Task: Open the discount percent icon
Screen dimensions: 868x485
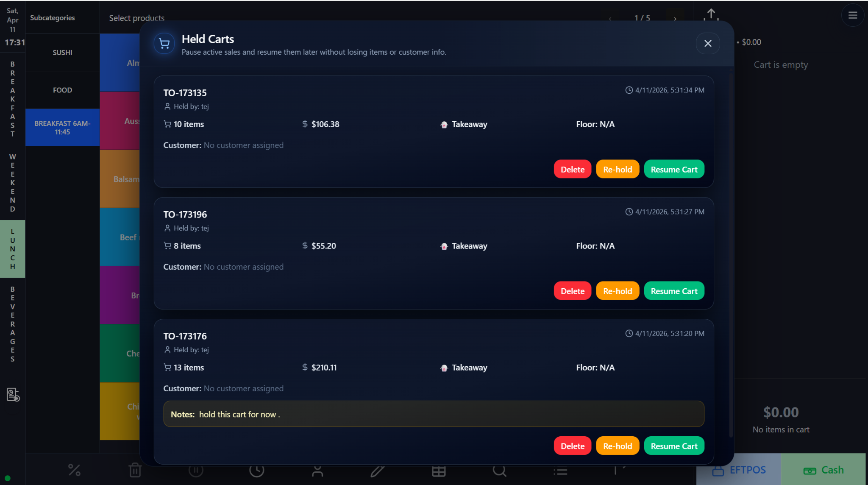Action: [x=74, y=470]
